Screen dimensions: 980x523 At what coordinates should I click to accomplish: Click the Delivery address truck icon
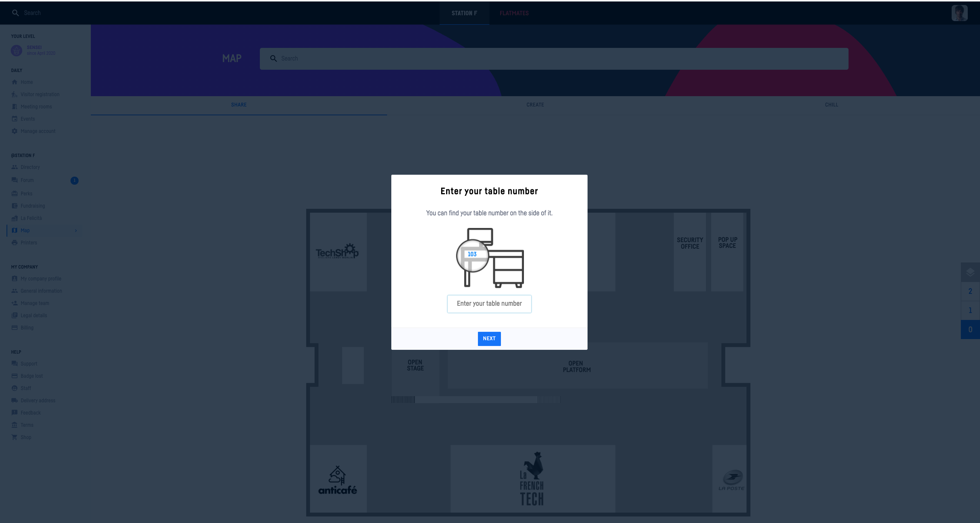point(15,400)
